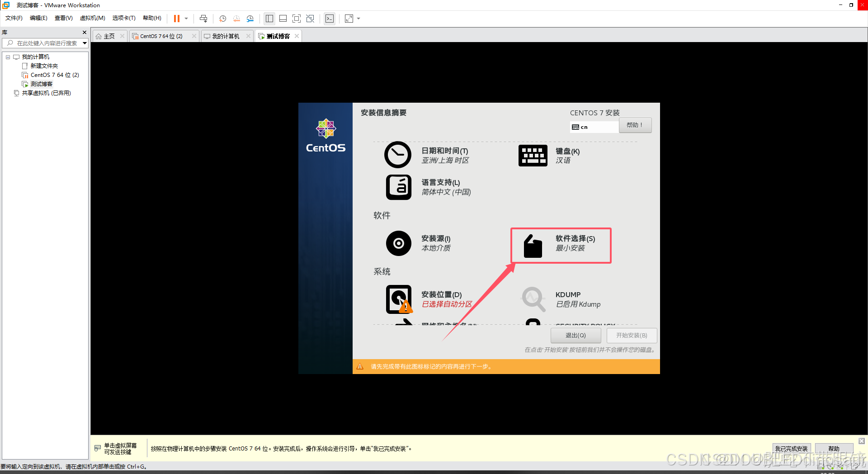
Task: Select 测试博客 in the library tree
Action: coord(41,84)
